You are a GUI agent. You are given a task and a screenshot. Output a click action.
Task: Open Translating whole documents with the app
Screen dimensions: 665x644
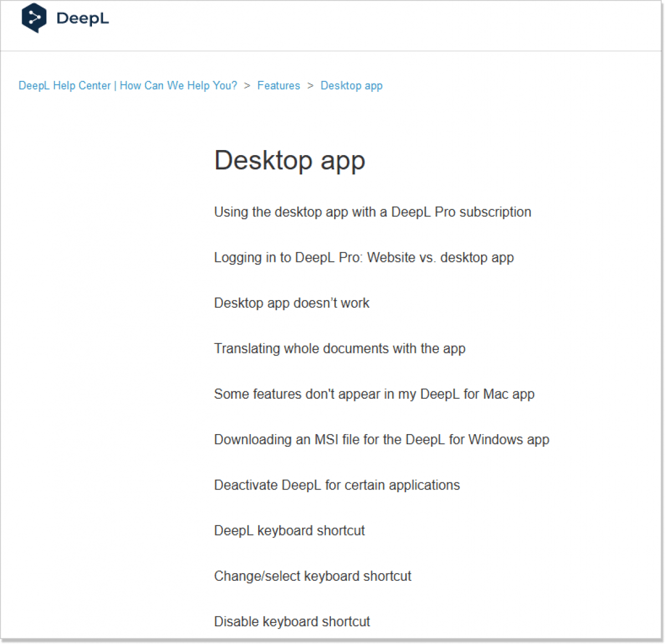tap(339, 348)
